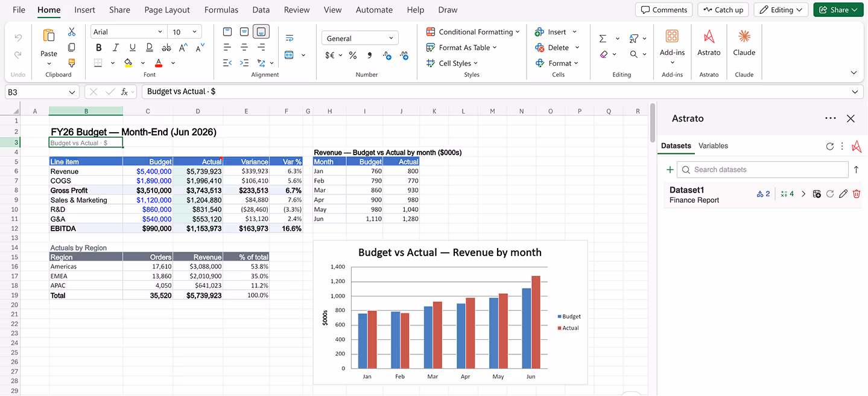Click the sort arrow beside dataset search
Image resolution: width=868 pixels, height=396 pixels.
coord(856,170)
